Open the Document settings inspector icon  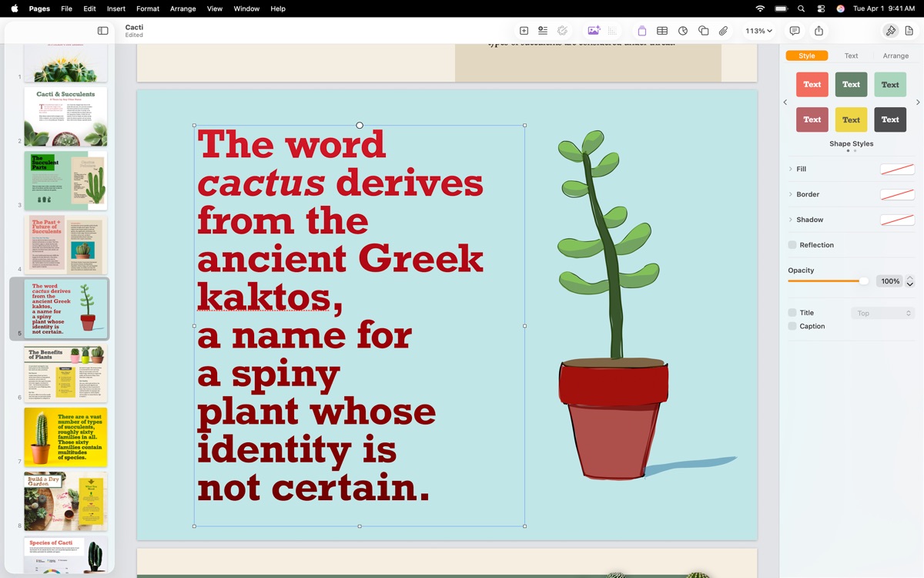[x=909, y=31]
